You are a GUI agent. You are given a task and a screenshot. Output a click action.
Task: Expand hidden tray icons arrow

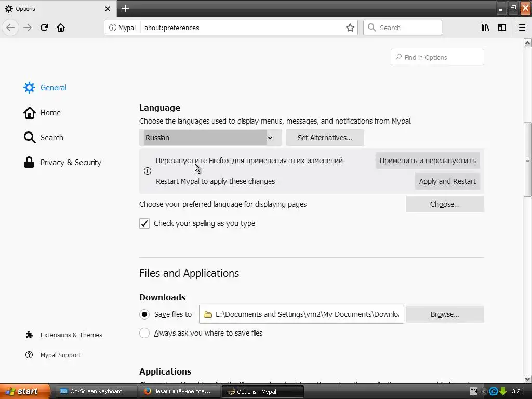pos(484,392)
